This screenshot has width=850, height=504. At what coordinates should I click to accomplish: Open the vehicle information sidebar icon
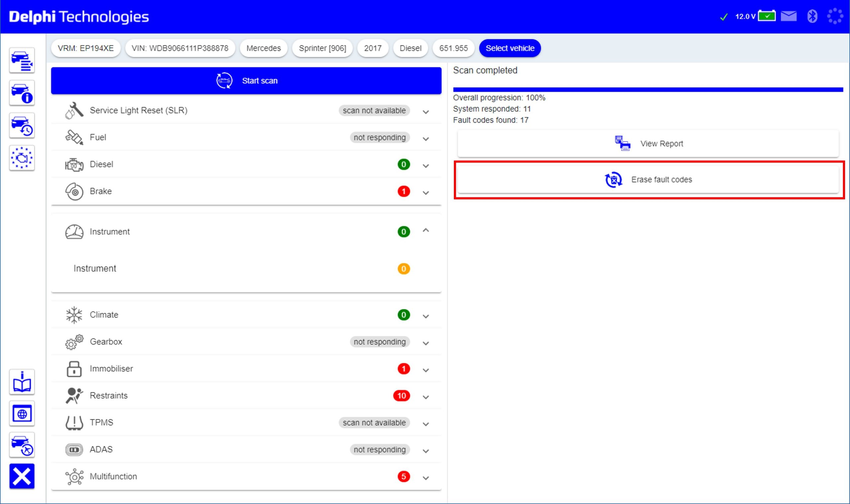pyautogui.click(x=22, y=93)
